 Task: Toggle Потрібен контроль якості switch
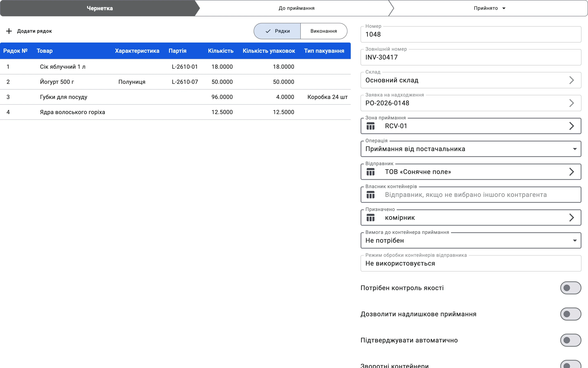click(x=570, y=288)
